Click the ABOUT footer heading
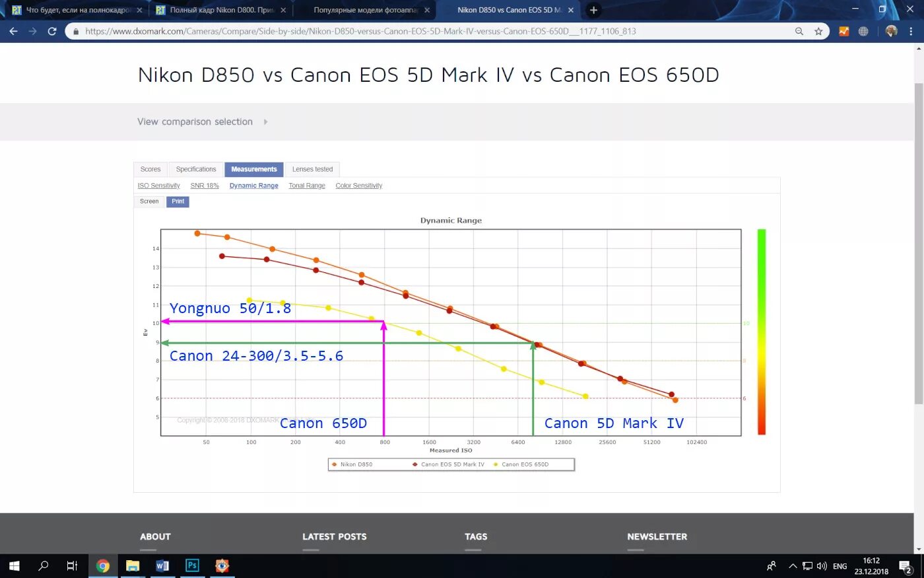Image resolution: width=924 pixels, height=578 pixels. [x=155, y=536]
